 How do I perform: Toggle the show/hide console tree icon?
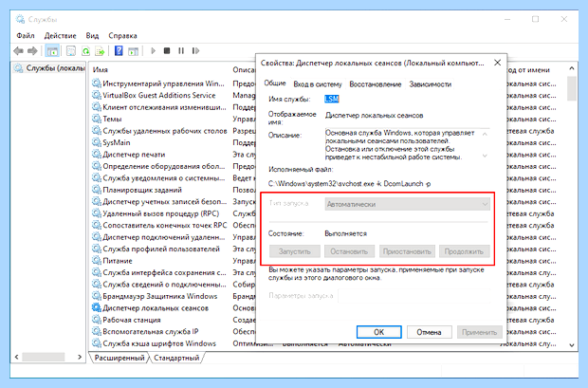(x=52, y=50)
